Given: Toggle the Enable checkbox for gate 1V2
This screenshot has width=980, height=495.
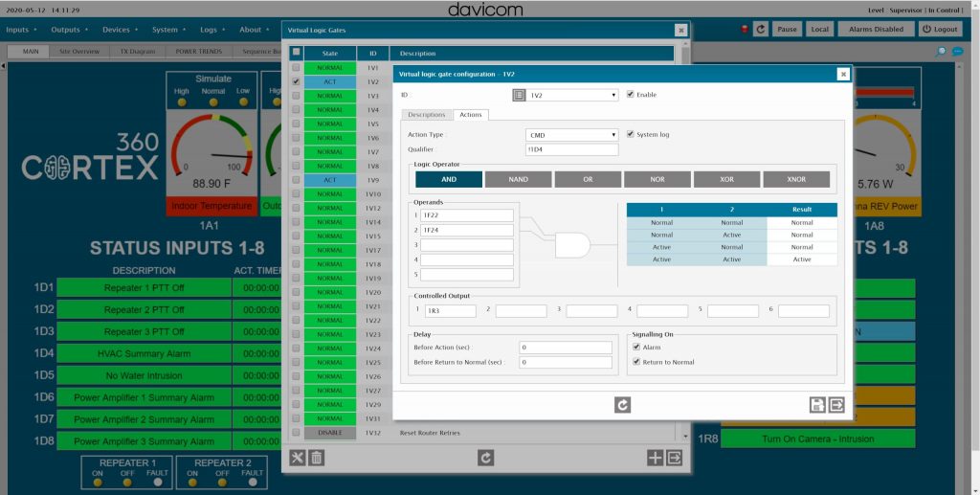Looking at the screenshot, I should pyautogui.click(x=629, y=95).
